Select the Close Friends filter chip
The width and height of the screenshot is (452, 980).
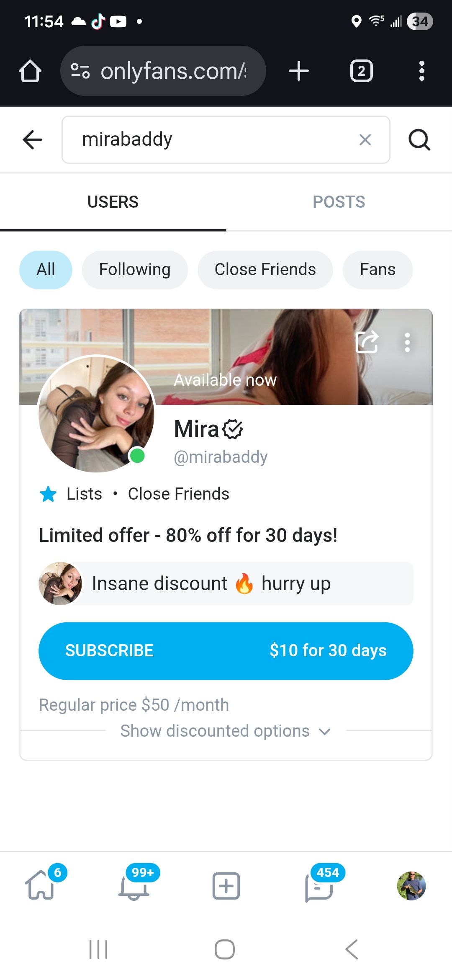[265, 270]
